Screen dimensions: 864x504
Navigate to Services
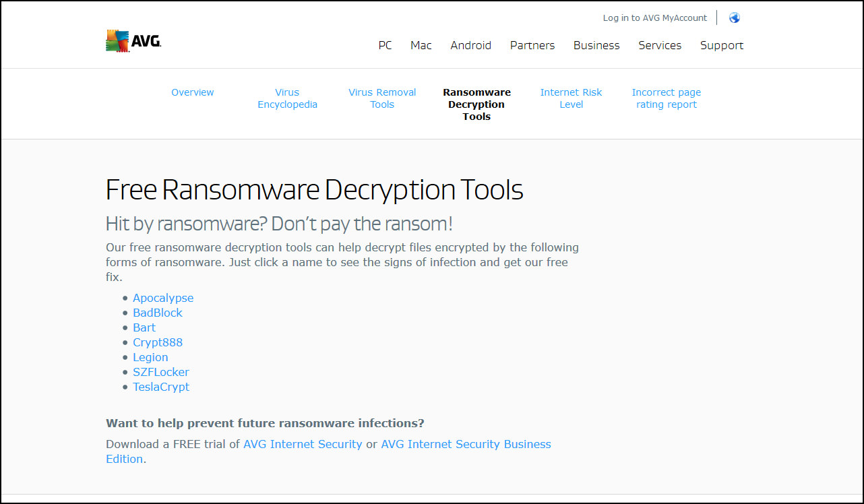[x=660, y=45]
